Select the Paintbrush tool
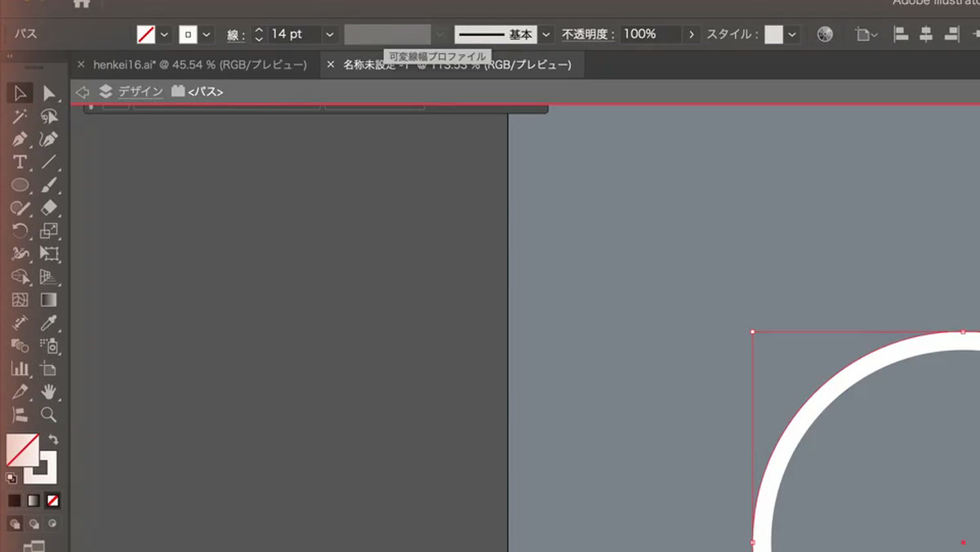This screenshot has height=552, width=980. pos(49,185)
